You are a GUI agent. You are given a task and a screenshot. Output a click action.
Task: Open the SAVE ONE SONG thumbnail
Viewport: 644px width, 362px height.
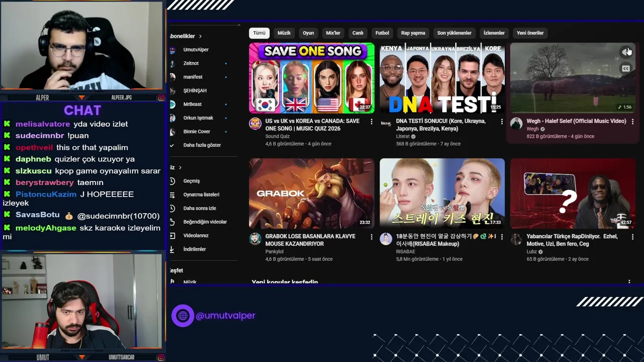(x=311, y=78)
